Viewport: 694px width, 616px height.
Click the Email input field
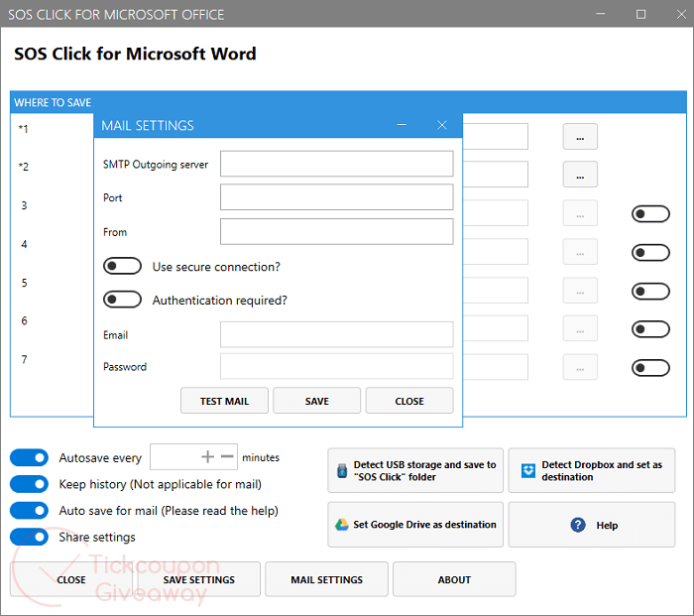tap(337, 334)
